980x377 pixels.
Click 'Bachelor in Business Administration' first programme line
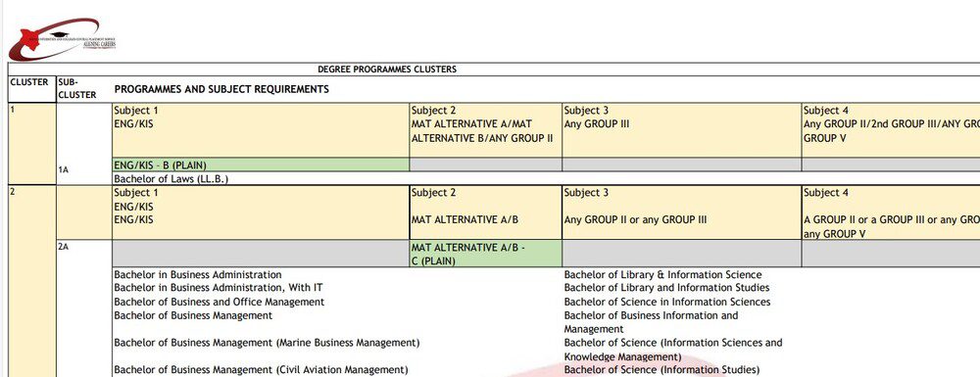198,274
